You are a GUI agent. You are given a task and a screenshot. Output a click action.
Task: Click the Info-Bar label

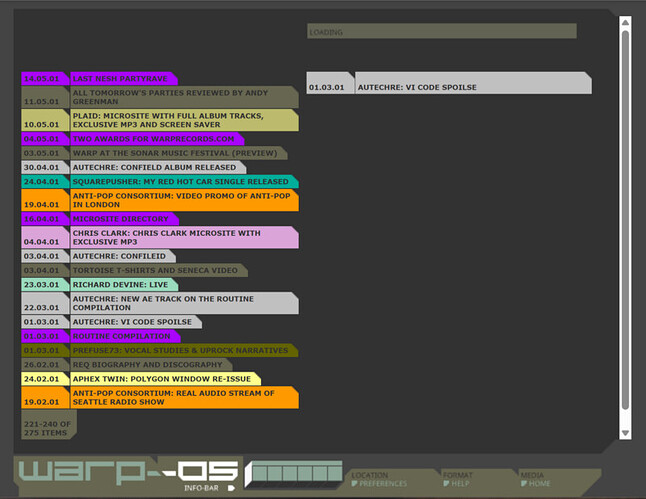tap(201, 488)
